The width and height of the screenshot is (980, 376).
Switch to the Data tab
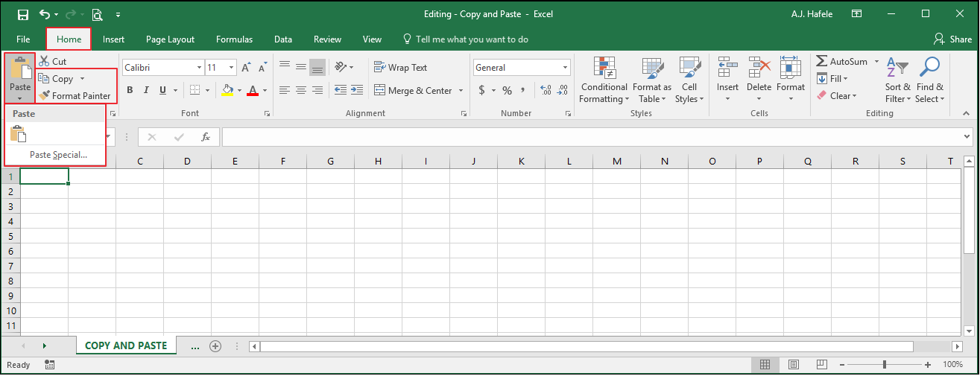click(282, 39)
